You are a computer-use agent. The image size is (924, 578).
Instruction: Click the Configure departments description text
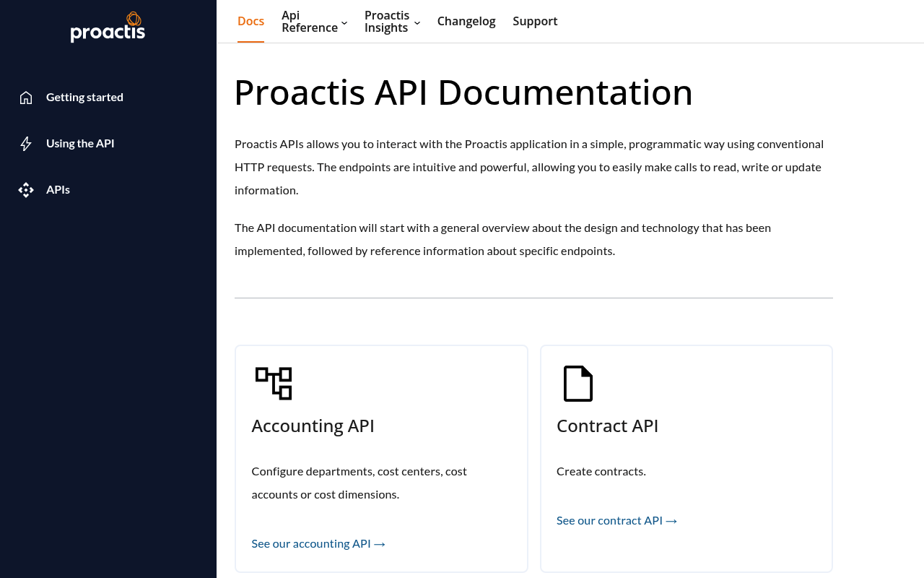[x=359, y=483]
